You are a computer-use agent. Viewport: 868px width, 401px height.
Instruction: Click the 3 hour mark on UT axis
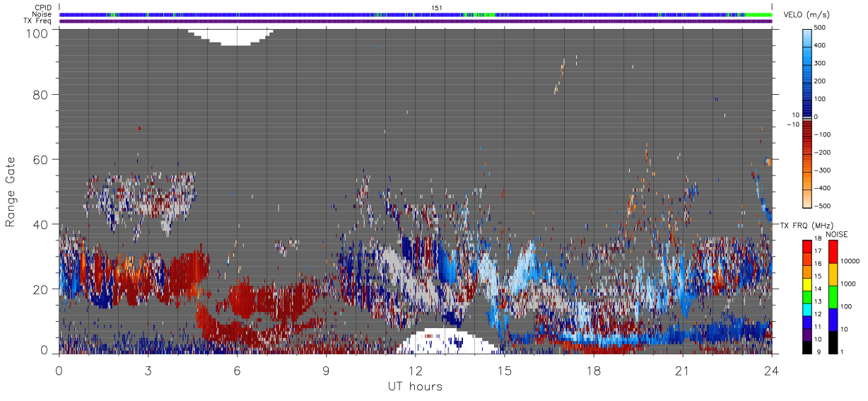pyautogui.click(x=148, y=370)
